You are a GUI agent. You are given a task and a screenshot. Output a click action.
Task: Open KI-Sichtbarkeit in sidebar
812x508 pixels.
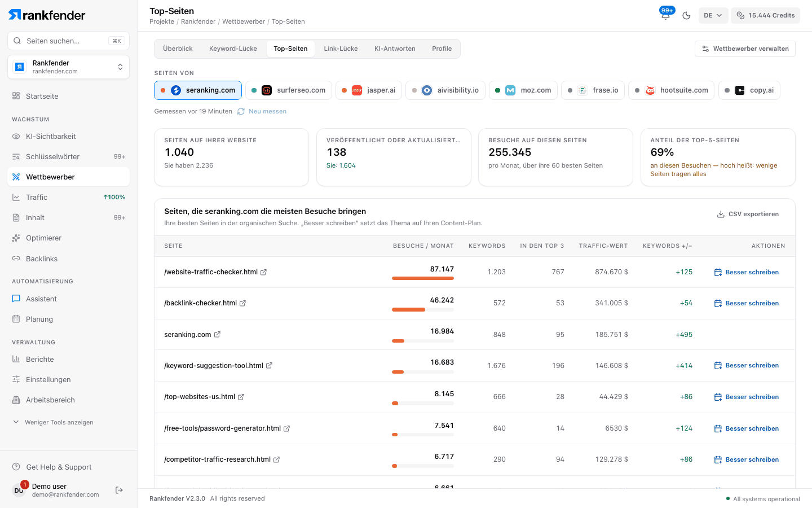coord(68,136)
